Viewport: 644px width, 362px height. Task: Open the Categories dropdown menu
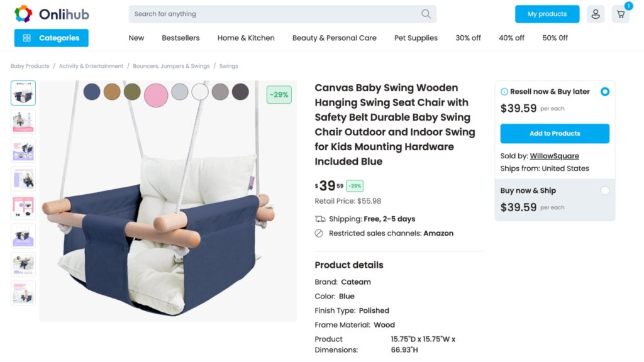[52, 38]
